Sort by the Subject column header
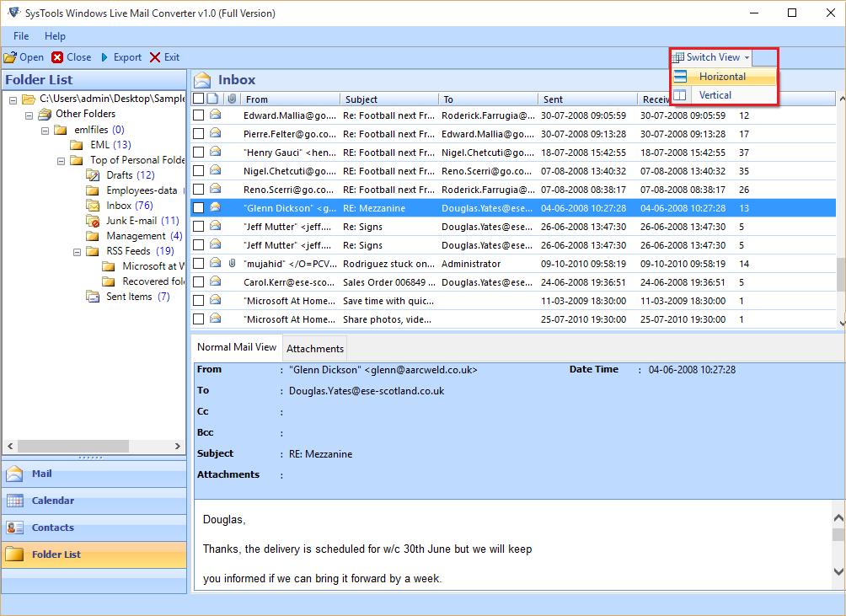 [389, 99]
